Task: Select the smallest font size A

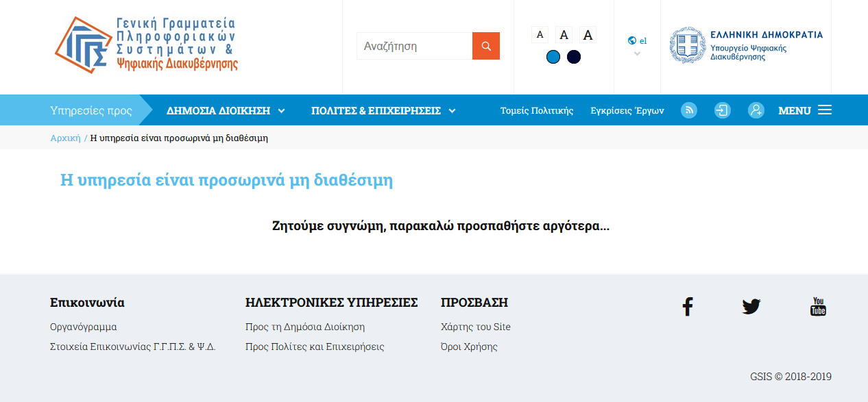Action: [x=540, y=34]
